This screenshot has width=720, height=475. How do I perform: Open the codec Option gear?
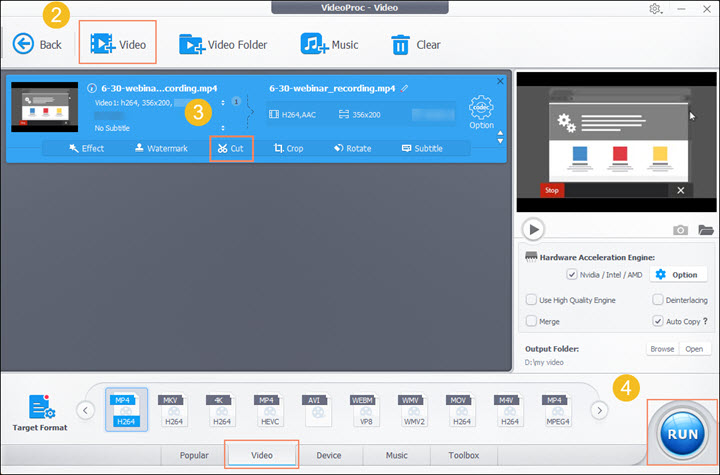(x=481, y=112)
